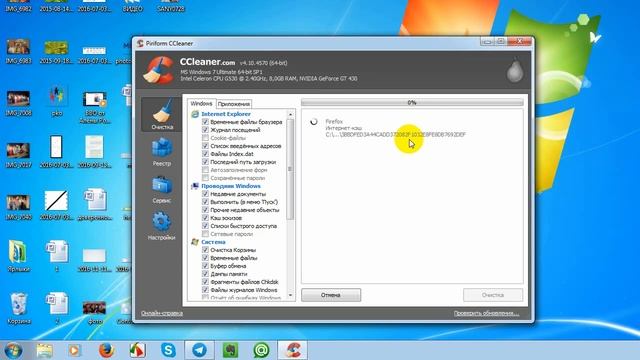Screen dimensions: 640x360
Task: Open Telegram from the taskbar
Action: pyautogui.click(x=199, y=350)
